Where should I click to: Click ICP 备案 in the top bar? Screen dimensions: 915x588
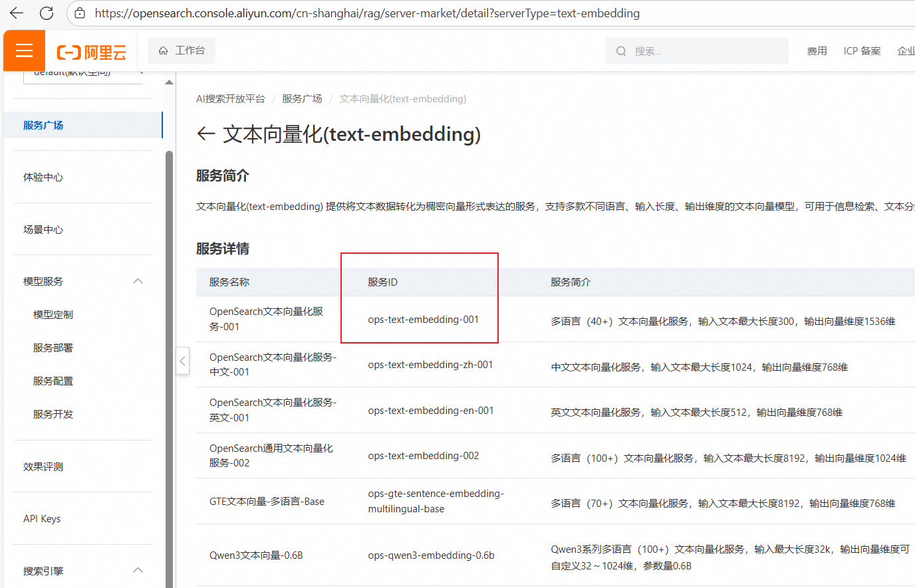point(862,51)
